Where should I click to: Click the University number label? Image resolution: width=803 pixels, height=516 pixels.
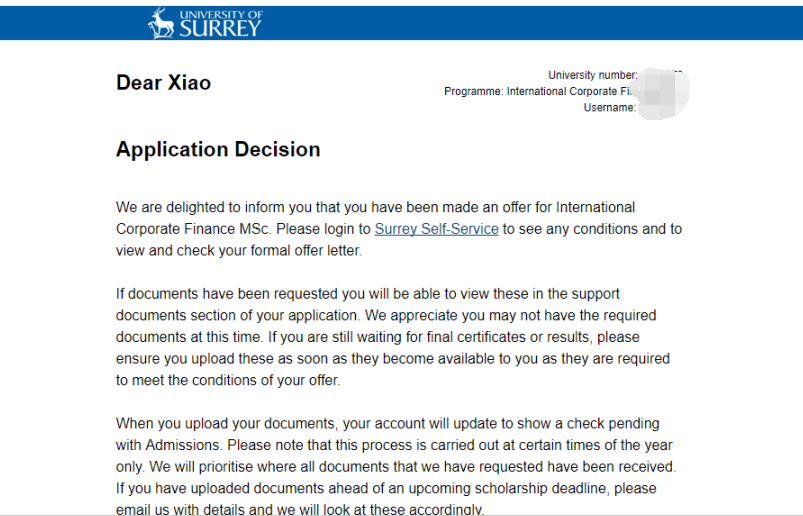click(592, 75)
